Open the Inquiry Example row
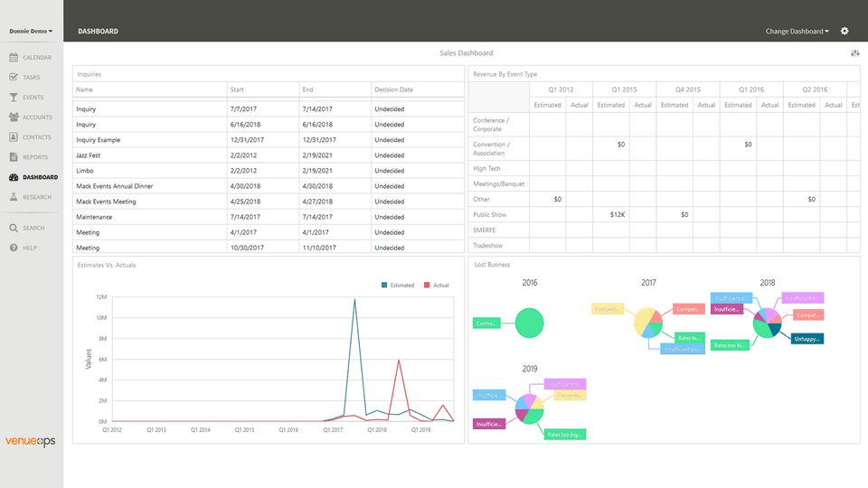Image resolution: width=868 pixels, height=488 pixels. (268, 140)
